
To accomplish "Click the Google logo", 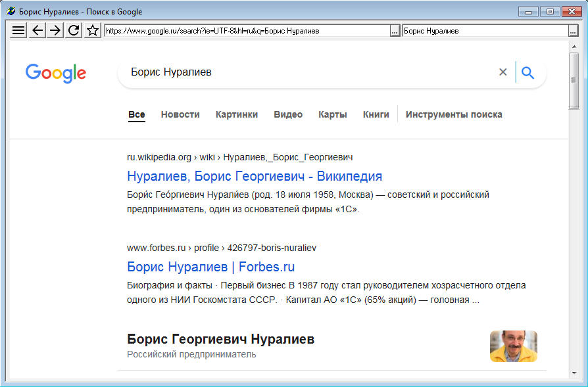I will point(56,73).
